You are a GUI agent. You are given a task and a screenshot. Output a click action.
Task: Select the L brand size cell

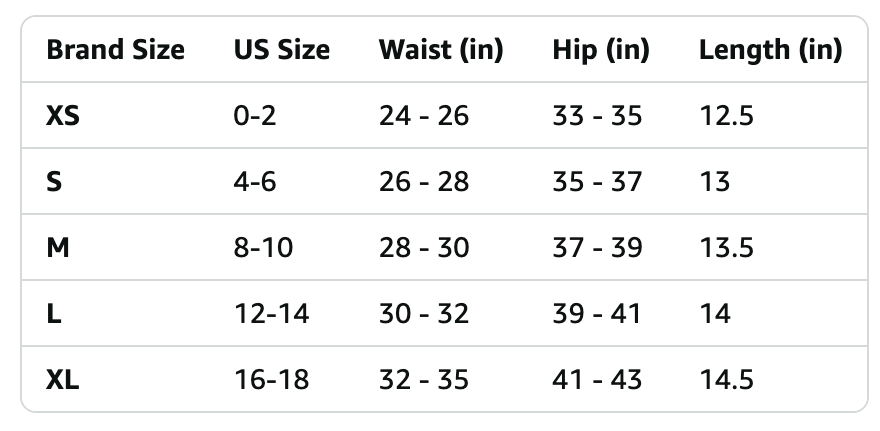[53, 314]
